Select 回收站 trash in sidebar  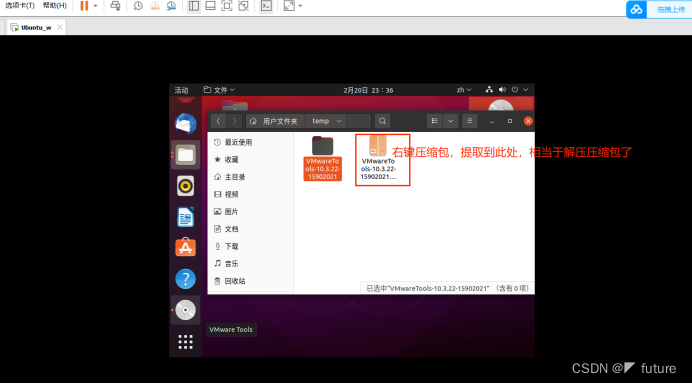tap(250, 281)
